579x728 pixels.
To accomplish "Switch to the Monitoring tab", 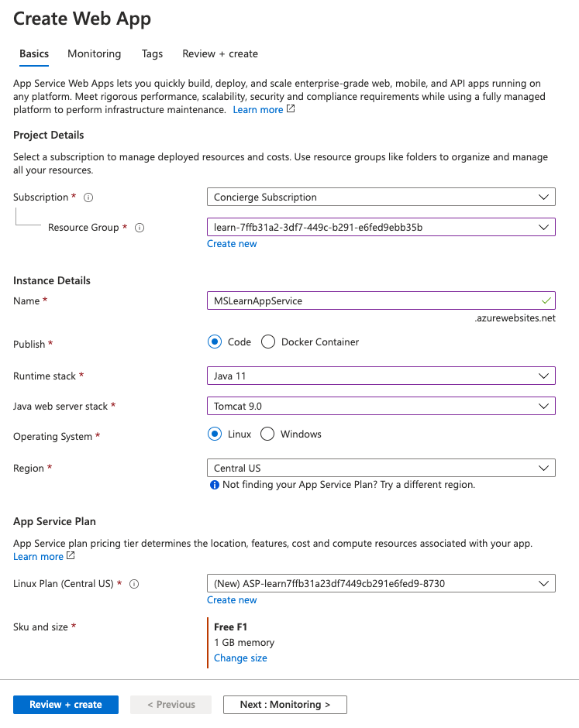I will pos(94,54).
